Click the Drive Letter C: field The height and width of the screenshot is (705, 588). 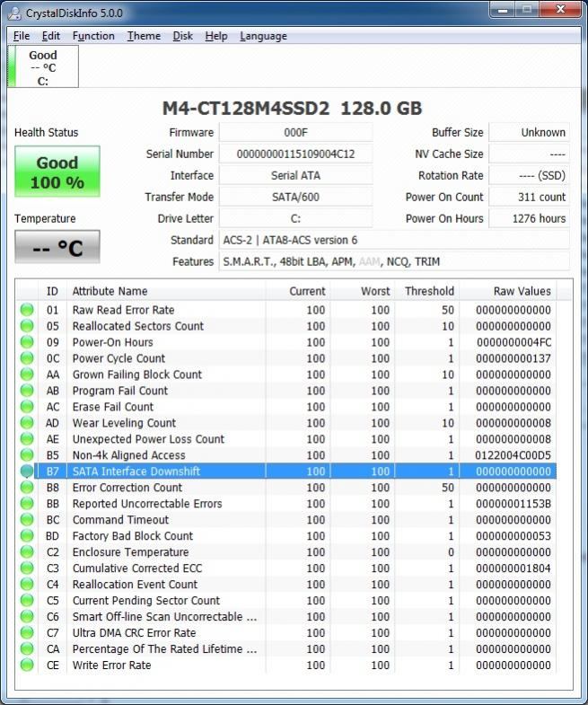(296, 218)
